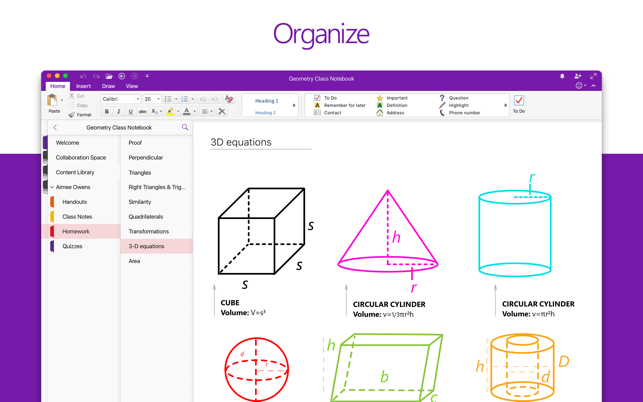
Task: Collapse the ribbon with the chevron
Action: point(593,86)
